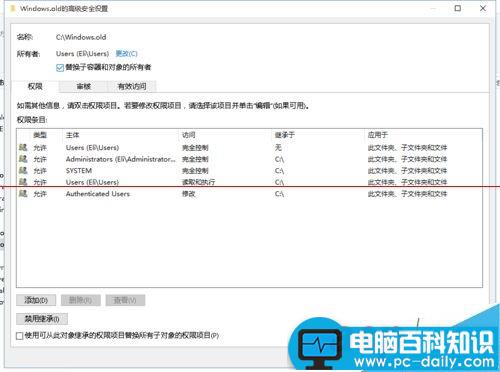Click the 更改(C) owner link

coord(126,54)
